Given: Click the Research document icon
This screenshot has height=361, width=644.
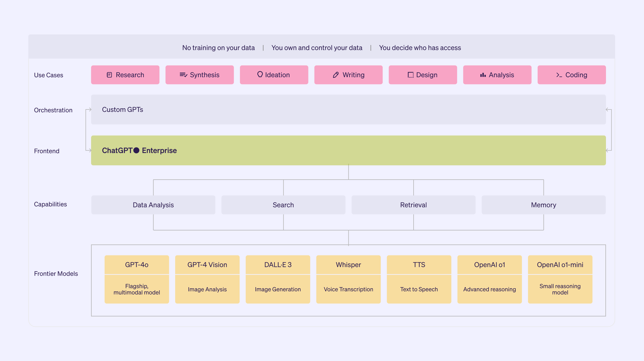Looking at the screenshot, I should pos(109,75).
